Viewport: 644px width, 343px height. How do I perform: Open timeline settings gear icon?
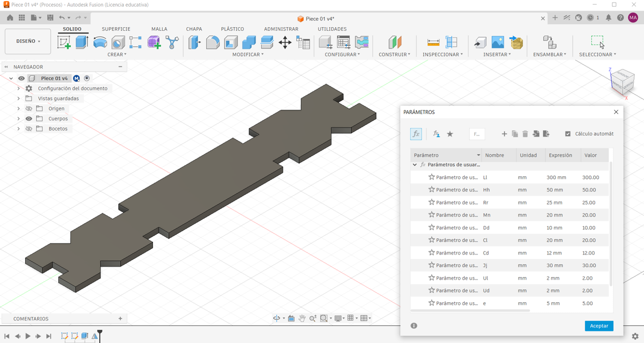[x=635, y=336]
